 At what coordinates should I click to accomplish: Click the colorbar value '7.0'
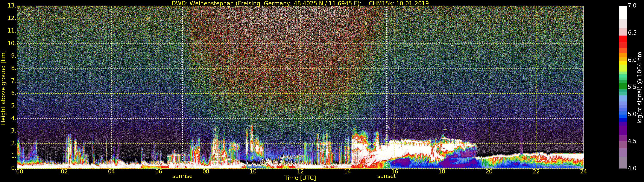coord(632,6)
